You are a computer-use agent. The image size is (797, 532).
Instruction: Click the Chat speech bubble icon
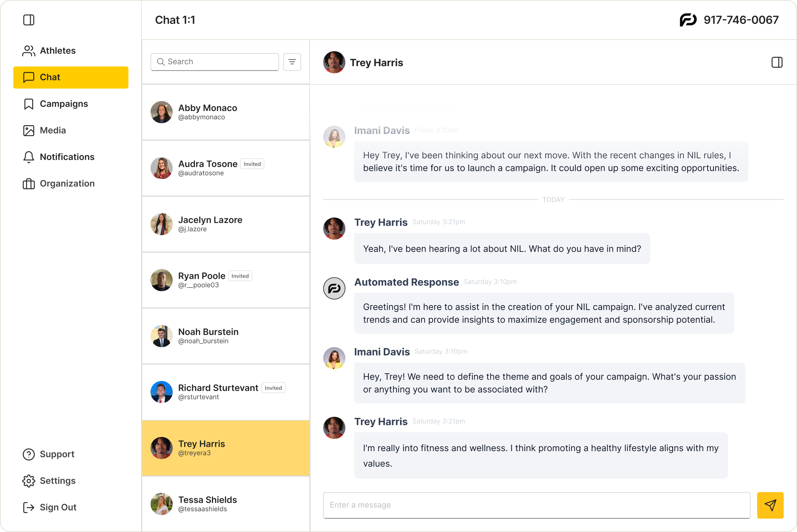[x=29, y=77]
